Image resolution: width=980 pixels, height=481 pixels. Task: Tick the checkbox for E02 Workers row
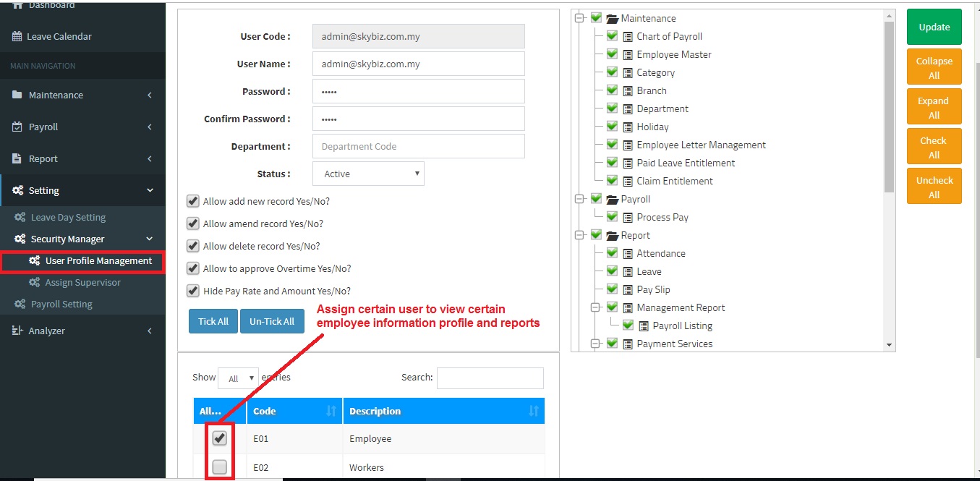[220, 467]
